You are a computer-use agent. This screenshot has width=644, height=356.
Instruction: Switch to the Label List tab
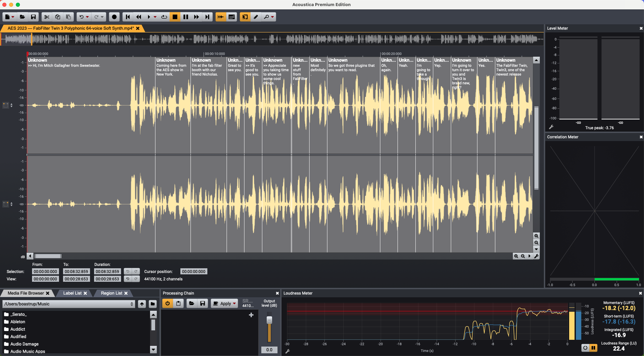click(x=72, y=293)
